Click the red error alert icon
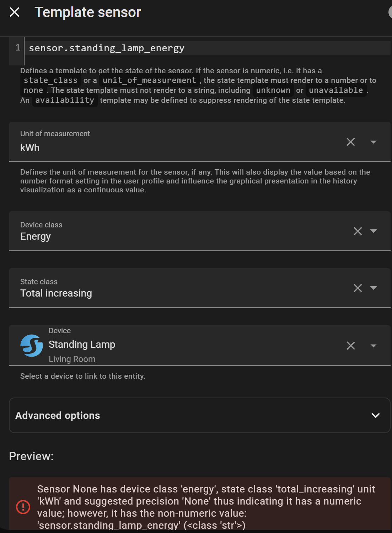The image size is (392, 533). [23, 507]
